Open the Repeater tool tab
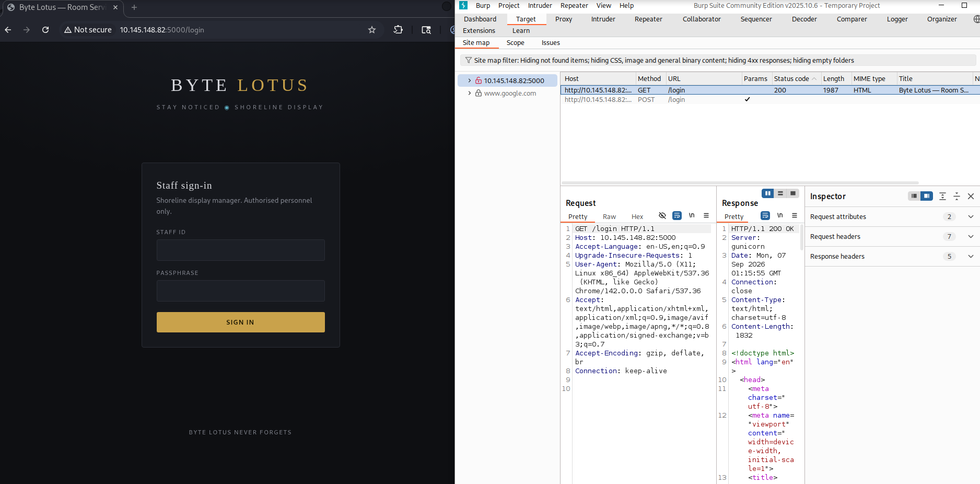This screenshot has height=484, width=980. (648, 19)
